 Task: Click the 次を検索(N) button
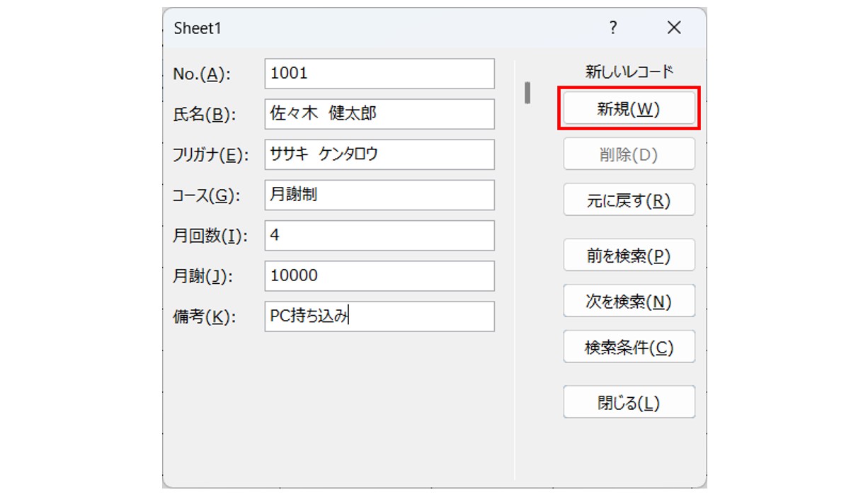click(629, 302)
